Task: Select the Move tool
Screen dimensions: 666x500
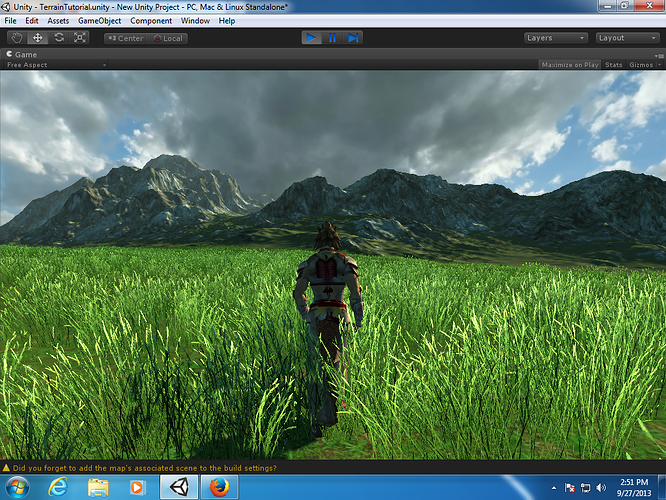Action: [38, 38]
